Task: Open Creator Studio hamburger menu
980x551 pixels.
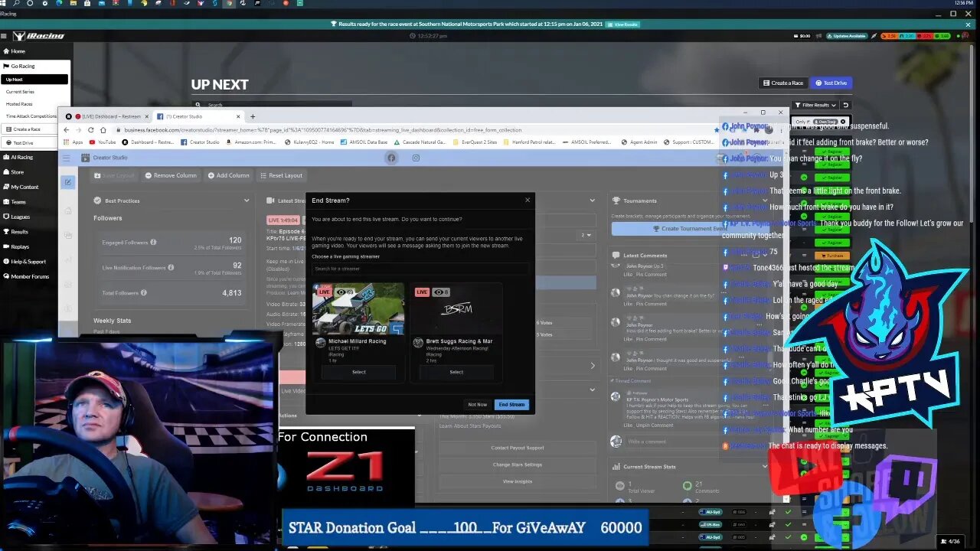Action: click(x=67, y=158)
